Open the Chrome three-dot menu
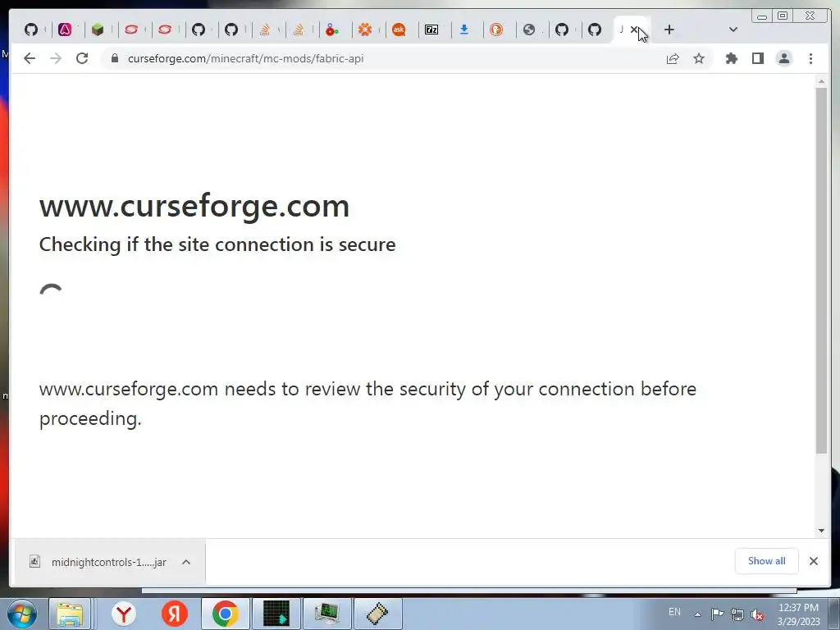Screen dimensions: 840x630 (x=810, y=58)
